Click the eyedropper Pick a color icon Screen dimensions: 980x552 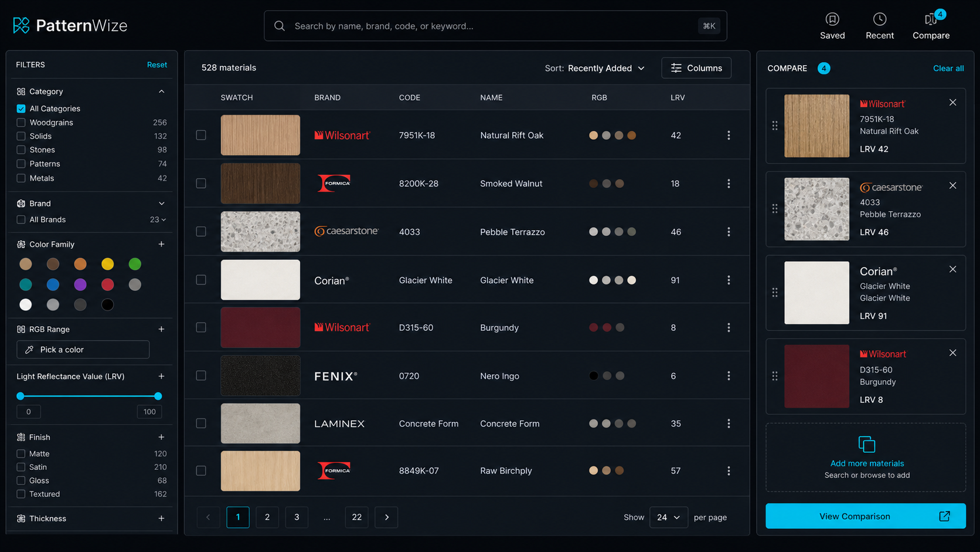coord(29,350)
